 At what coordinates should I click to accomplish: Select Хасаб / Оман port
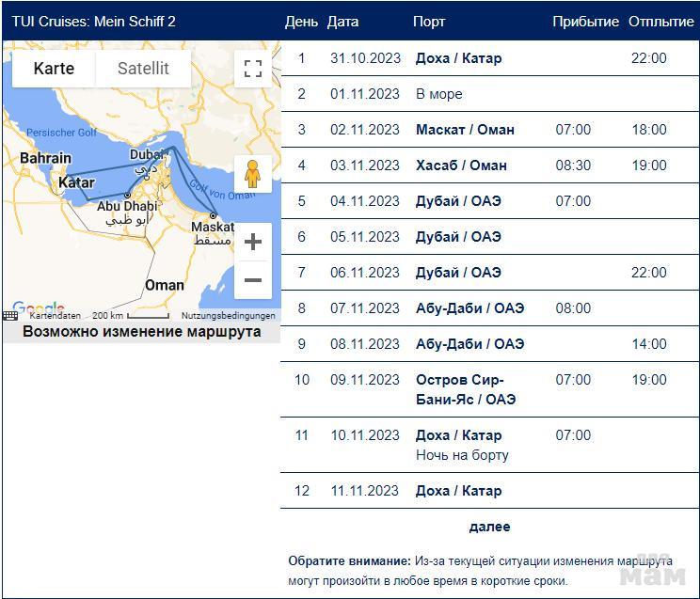point(461,166)
